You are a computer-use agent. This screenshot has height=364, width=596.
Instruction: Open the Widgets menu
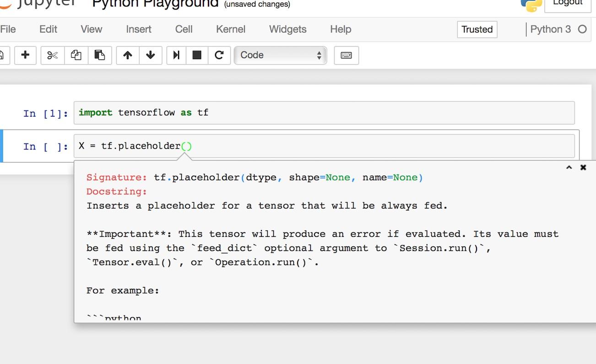pyautogui.click(x=287, y=29)
